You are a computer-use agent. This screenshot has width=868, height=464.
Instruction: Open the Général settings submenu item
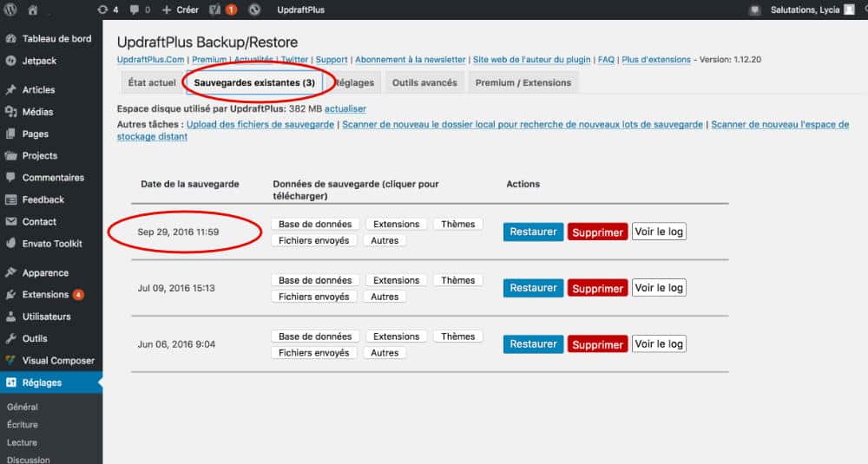pyautogui.click(x=23, y=407)
